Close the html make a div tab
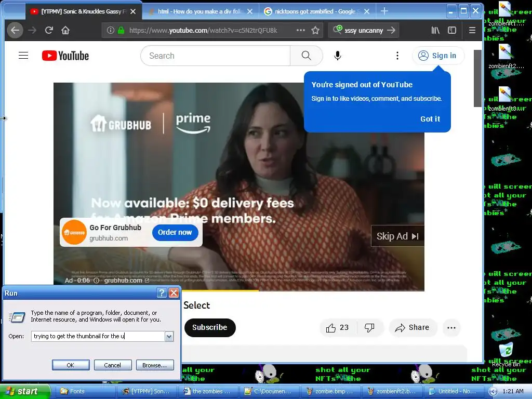532x399 pixels. coord(250,11)
